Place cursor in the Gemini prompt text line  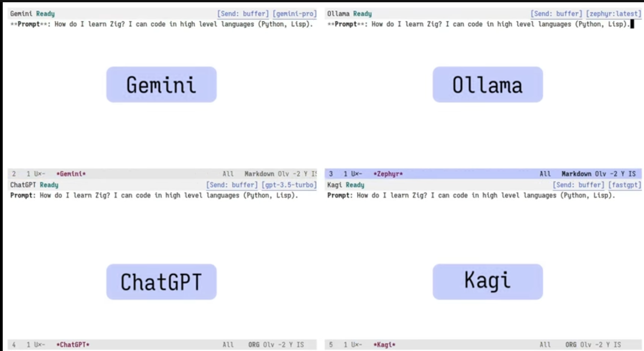click(181, 24)
